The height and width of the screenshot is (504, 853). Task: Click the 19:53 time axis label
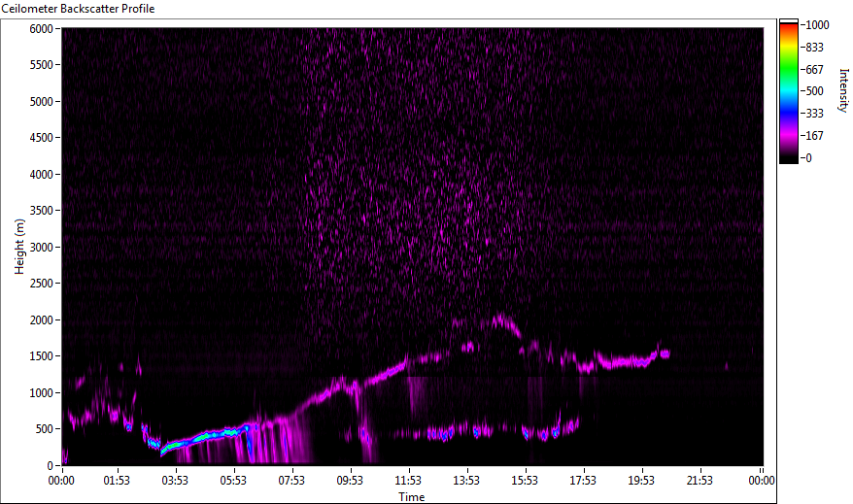click(x=641, y=480)
